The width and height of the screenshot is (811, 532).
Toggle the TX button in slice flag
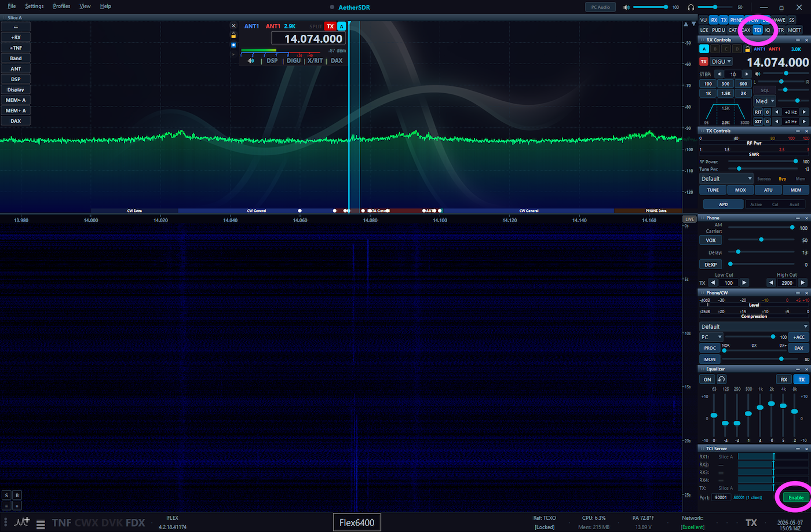[330, 26]
